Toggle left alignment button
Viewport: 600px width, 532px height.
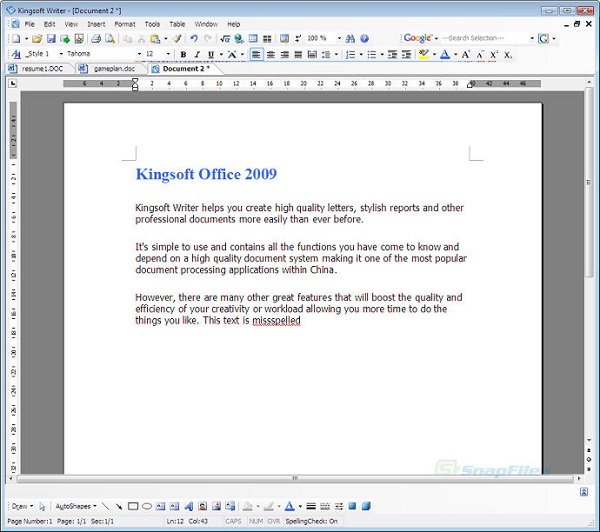[x=256, y=55]
